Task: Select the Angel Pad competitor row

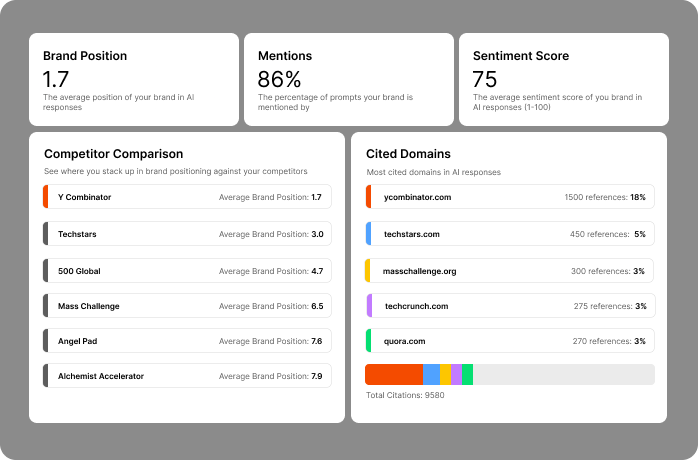Action: click(x=187, y=341)
